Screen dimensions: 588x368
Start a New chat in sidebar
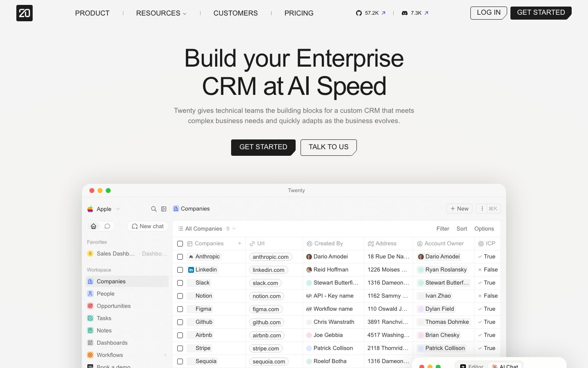147,226
